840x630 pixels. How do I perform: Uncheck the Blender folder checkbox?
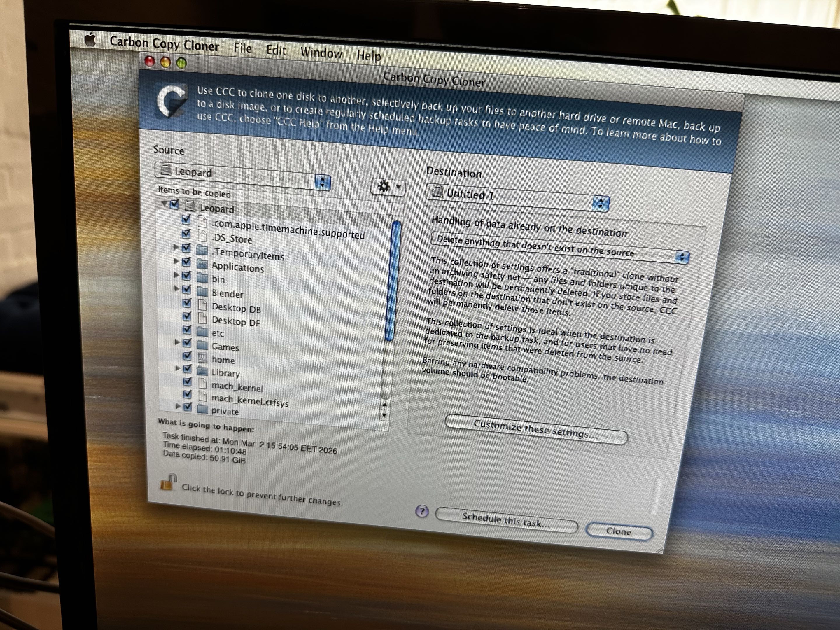[186, 290]
